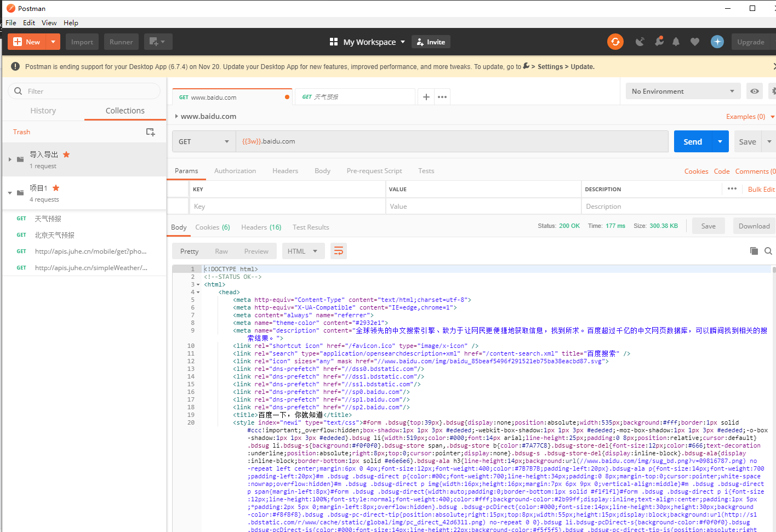Open the Pre-request Script tab
This screenshot has width=776, height=532.
[x=374, y=170]
